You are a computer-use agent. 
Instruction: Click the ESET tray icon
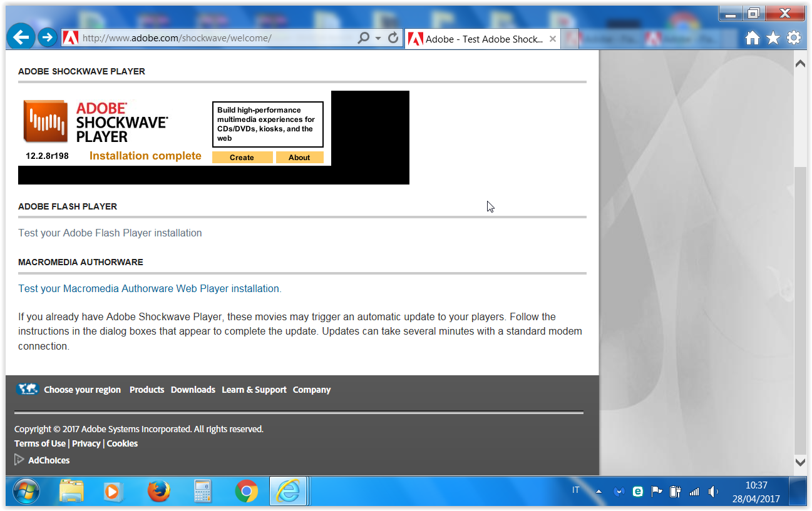[x=638, y=492]
